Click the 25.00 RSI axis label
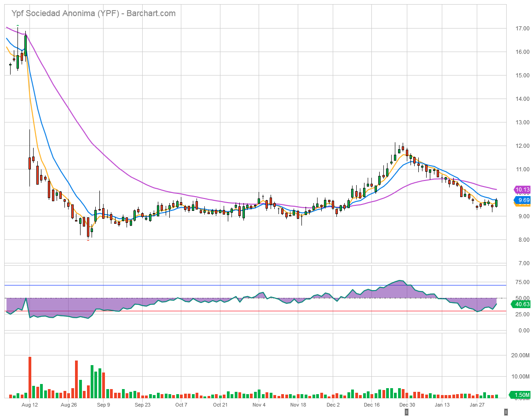The width and height of the screenshot is (532, 419). tap(522, 314)
